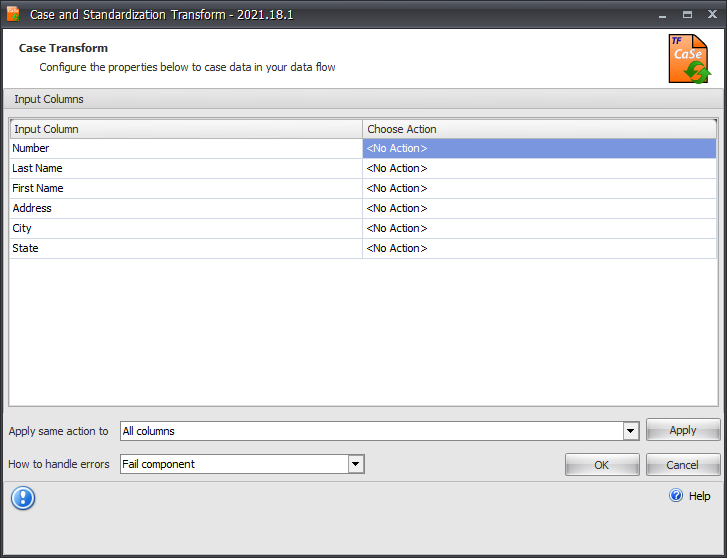Confirm settings with the OK button
Image resolution: width=727 pixels, height=558 pixels.
[x=601, y=465]
